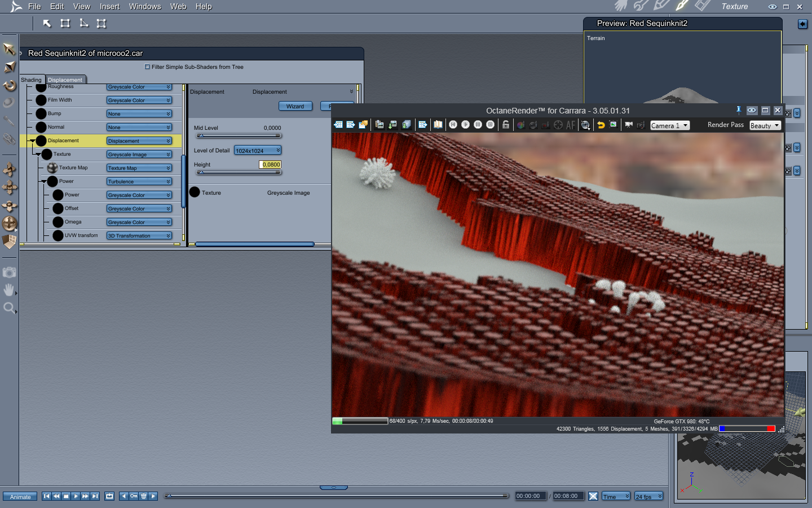Change Level of Detail 1024x1024 dropdown
Image resolution: width=812 pixels, height=508 pixels.
[x=258, y=150]
